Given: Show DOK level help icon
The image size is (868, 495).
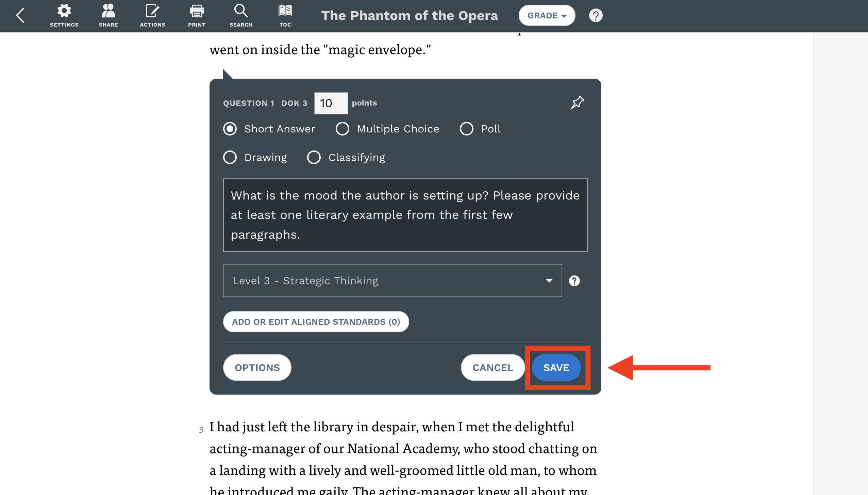Looking at the screenshot, I should pos(574,281).
